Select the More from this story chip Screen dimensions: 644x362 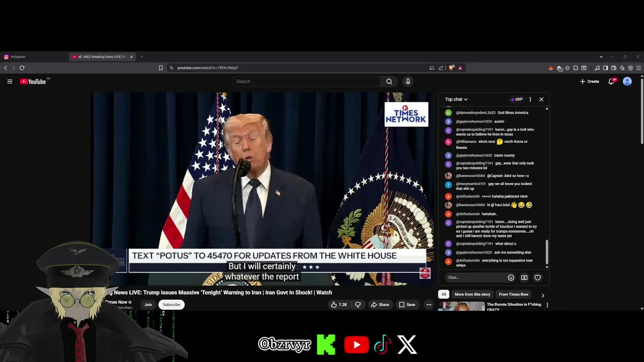[472, 294]
